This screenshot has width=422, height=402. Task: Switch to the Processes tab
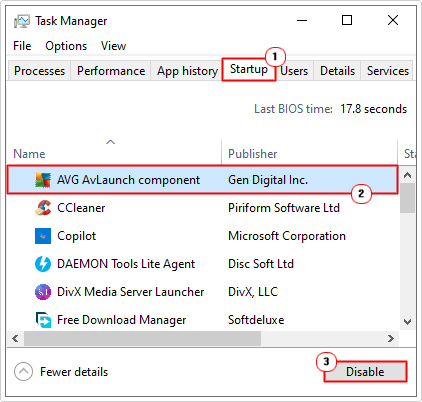tap(39, 71)
